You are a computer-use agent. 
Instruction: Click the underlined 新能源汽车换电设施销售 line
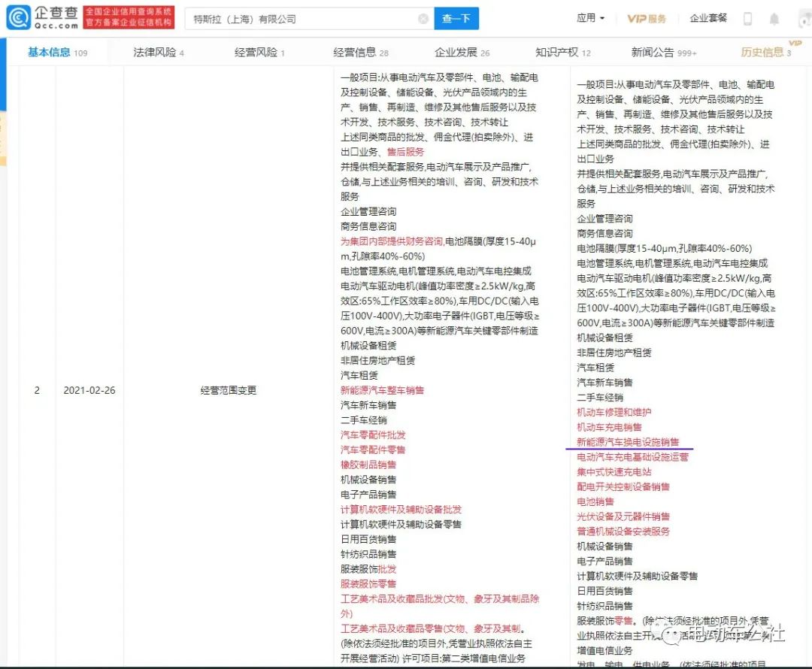click(x=628, y=442)
